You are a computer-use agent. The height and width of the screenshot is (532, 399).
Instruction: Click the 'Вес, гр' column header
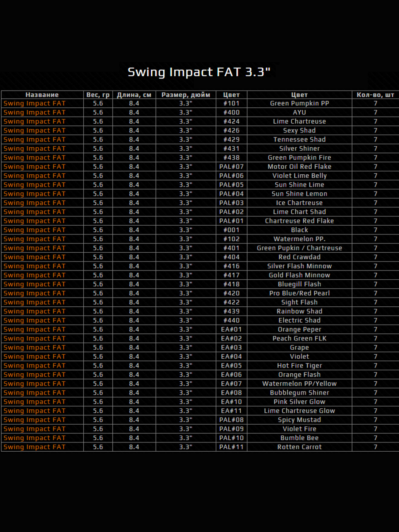pos(98,94)
